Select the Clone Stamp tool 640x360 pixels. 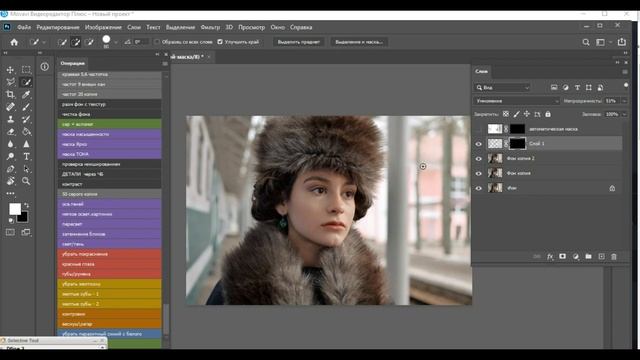[x=10, y=119]
